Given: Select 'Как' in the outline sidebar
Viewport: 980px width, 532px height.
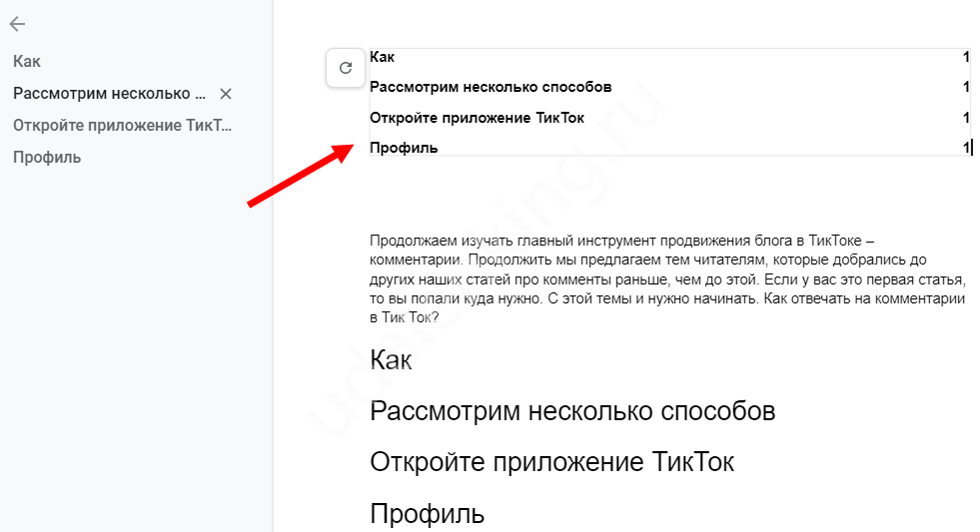Looking at the screenshot, I should click(27, 62).
